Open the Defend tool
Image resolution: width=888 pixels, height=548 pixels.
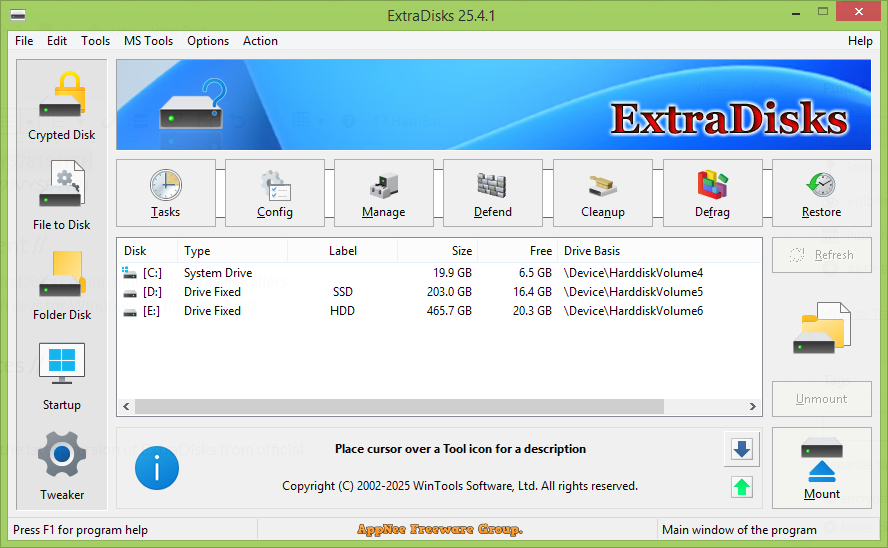coord(493,193)
